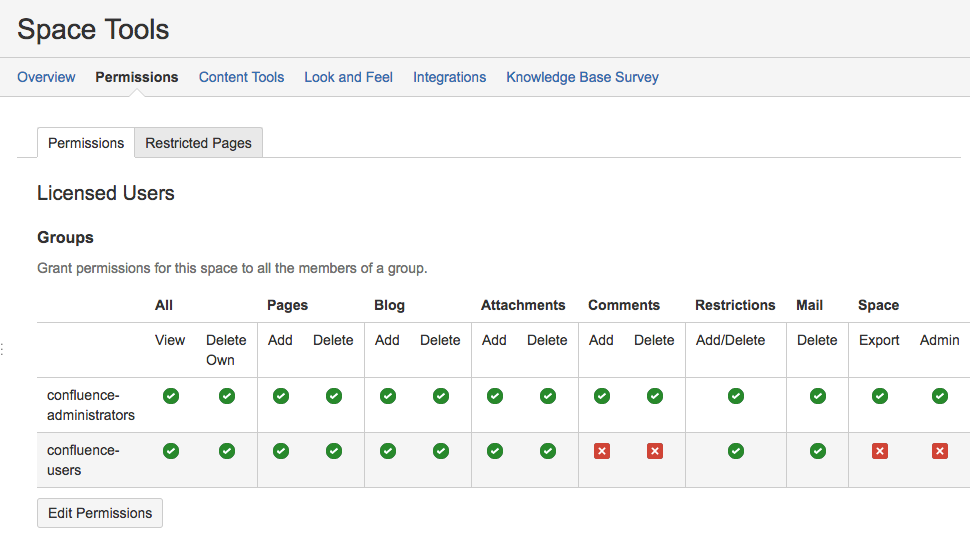Click confluence-users Attachments Delete check icon
This screenshot has height=547, width=970.
548,451
